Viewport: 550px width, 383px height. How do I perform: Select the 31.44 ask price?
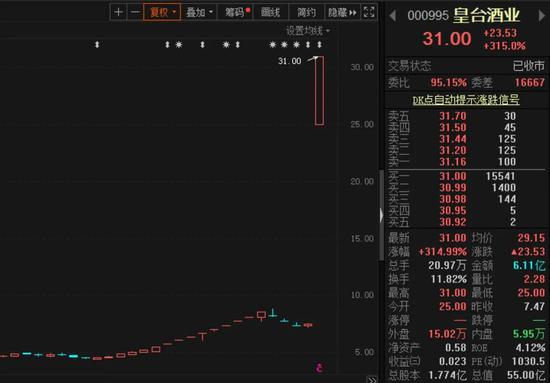pyautogui.click(x=453, y=139)
